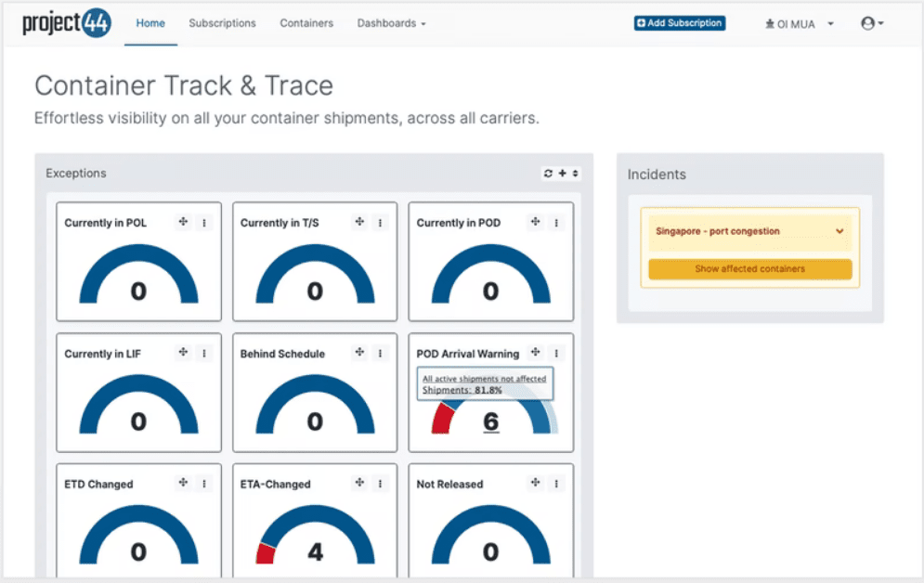The height and width of the screenshot is (583, 924).
Task: Click move handle on Not Released widget
Action: tap(536, 483)
